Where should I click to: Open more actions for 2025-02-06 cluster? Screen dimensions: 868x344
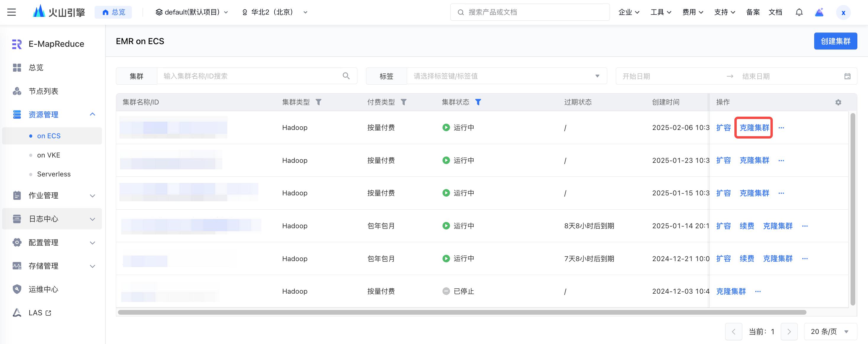coord(781,128)
